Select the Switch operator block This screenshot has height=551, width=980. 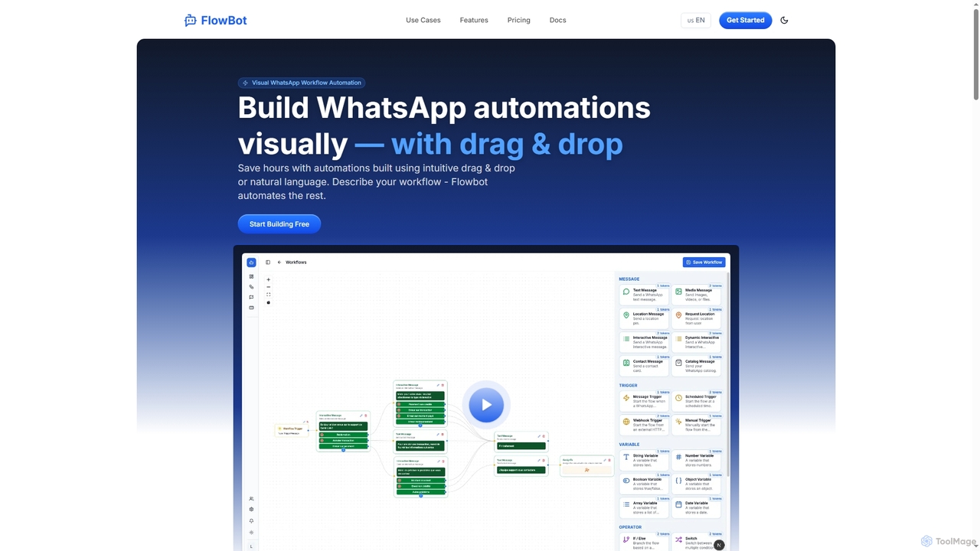(x=697, y=542)
